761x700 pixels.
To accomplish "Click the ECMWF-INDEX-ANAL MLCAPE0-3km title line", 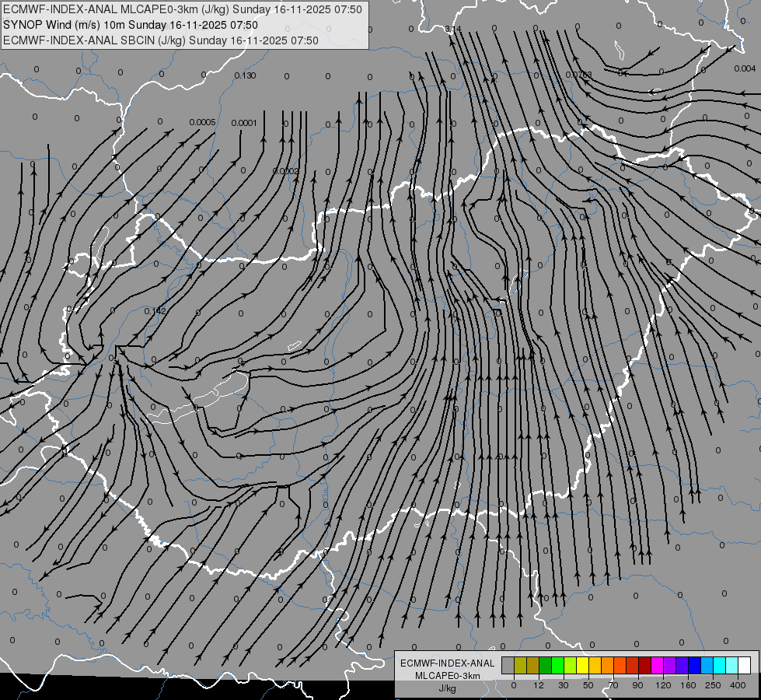I will coord(183,9).
